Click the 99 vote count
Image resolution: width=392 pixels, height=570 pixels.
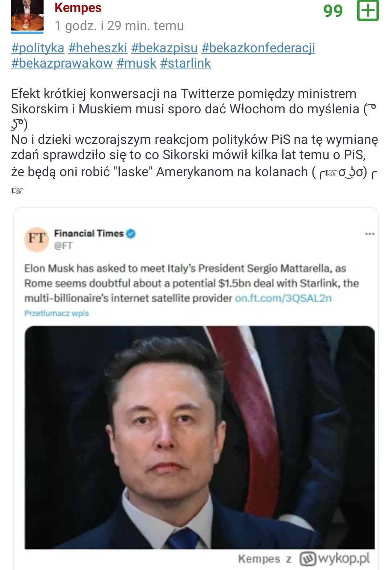[333, 11]
